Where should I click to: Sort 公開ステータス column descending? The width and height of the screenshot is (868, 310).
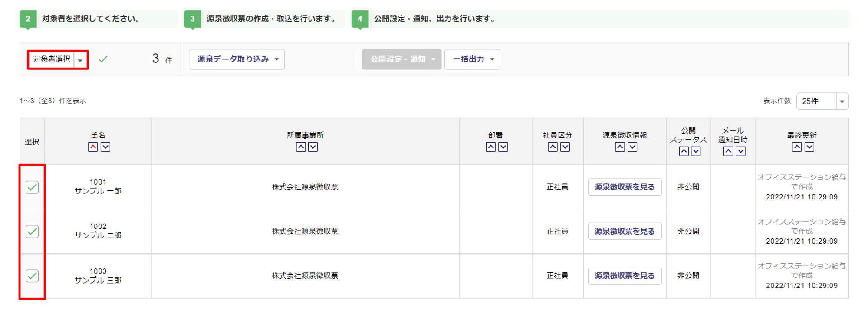pyautogui.click(x=696, y=151)
